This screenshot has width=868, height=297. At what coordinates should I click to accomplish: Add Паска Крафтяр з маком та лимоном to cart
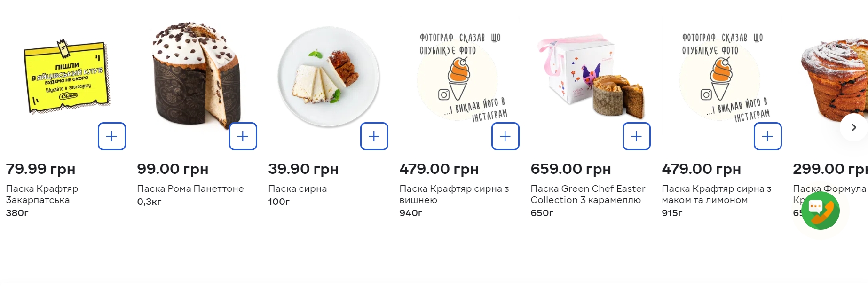pos(768,136)
